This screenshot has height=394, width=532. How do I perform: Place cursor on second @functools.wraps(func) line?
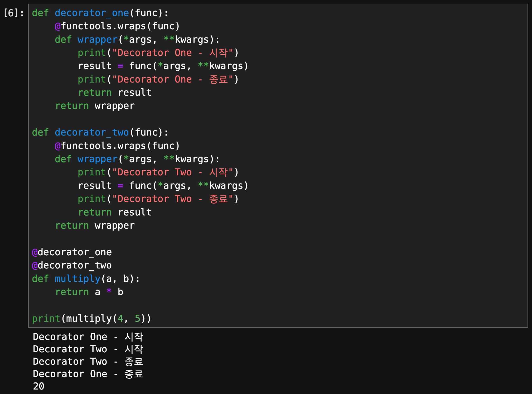(x=117, y=146)
